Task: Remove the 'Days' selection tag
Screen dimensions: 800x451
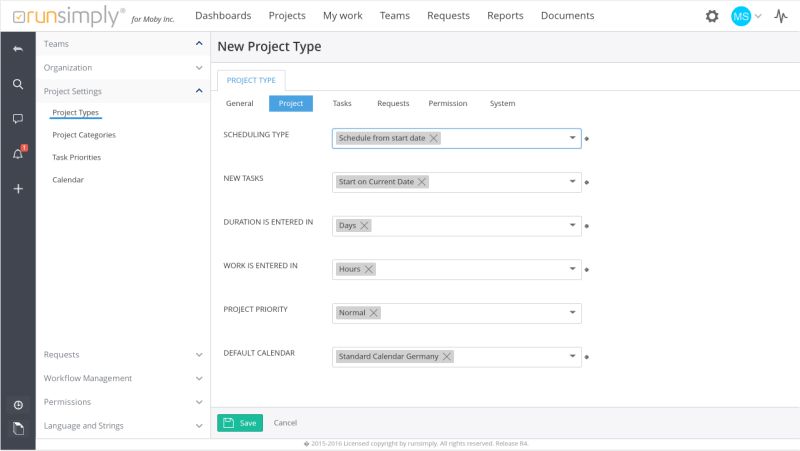Action: coord(364,226)
